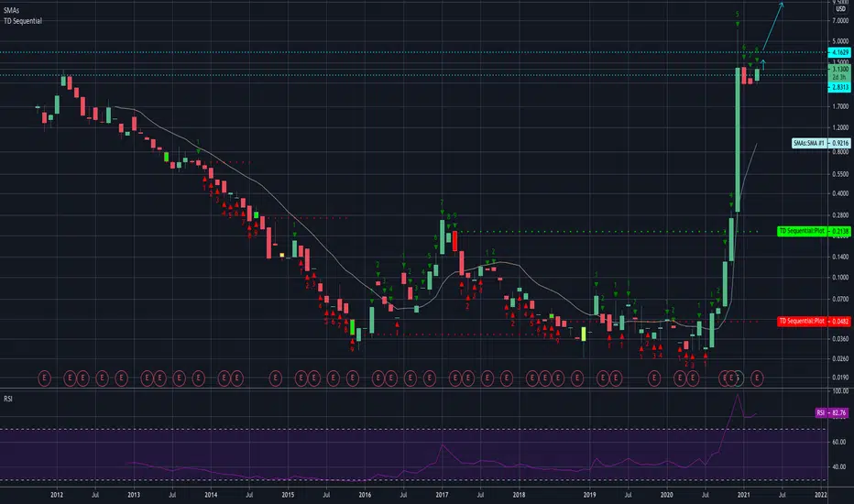Click the 5.0000 price scale value

[x=840, y=41]
